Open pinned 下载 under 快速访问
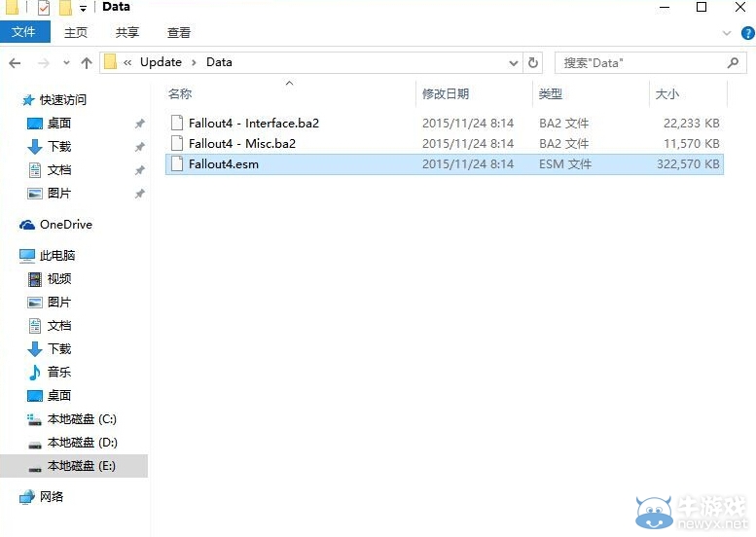Image resolution: width=756 pixels, height=537 pixels. [58, 147]
